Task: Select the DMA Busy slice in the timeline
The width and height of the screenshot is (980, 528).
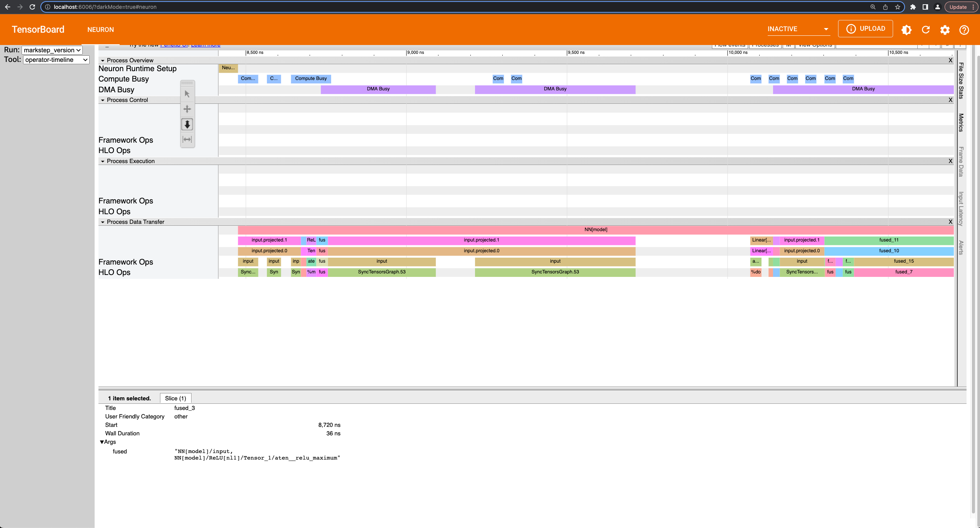Action: coord(378,89)
